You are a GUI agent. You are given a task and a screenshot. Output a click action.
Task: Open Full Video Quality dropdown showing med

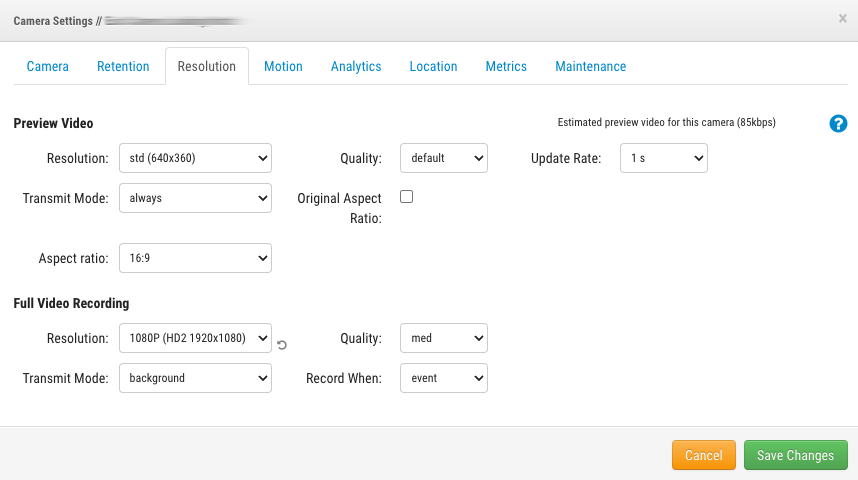pyautogui.click(x=444, y=338)
